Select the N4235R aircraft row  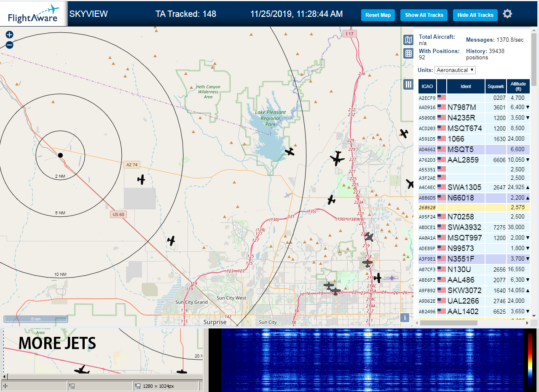pyautogui.click(x=474, y=118)
